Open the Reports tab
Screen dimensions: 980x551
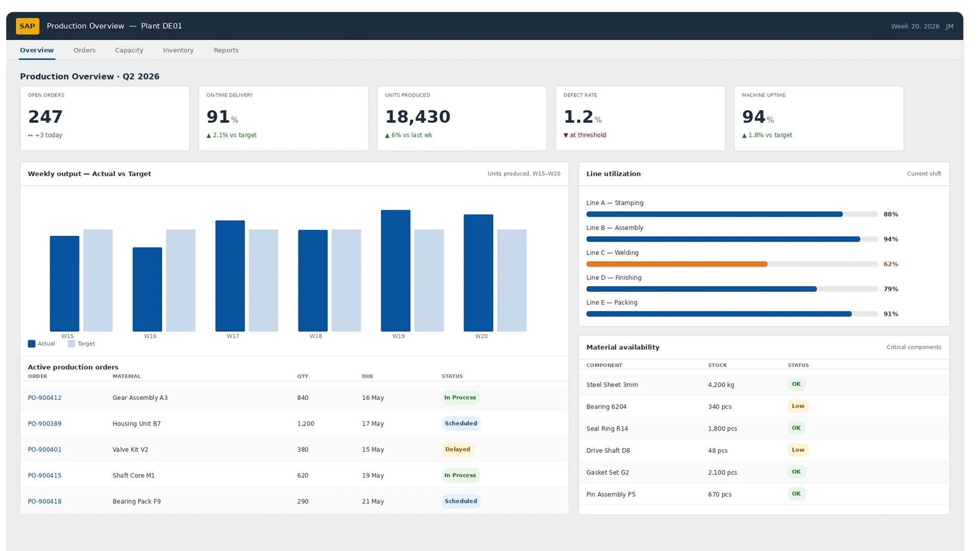226,50
